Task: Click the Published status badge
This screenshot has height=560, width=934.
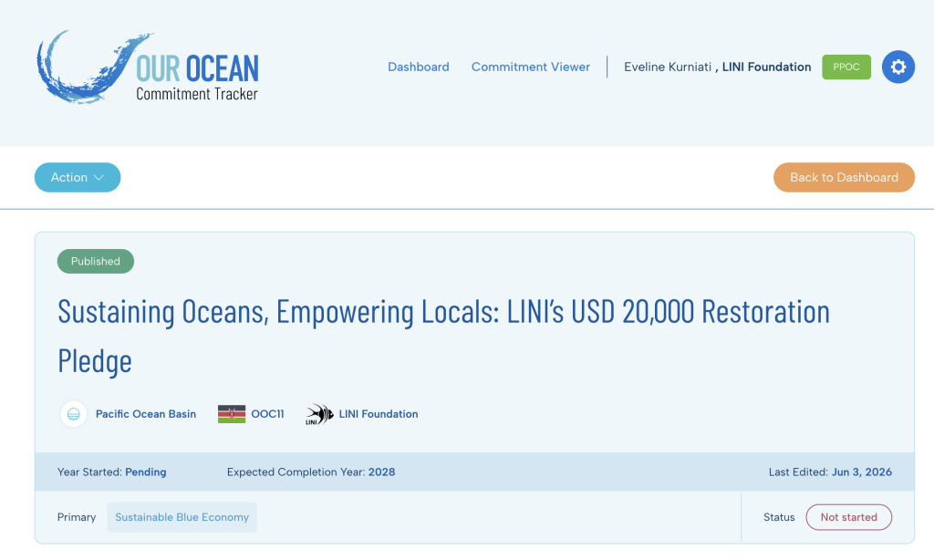Action: (95, 261)
